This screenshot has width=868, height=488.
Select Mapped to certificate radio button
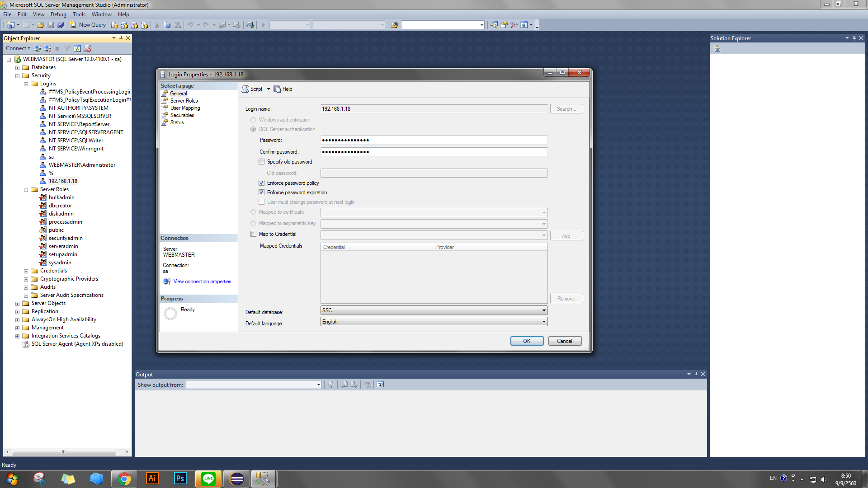253,212
